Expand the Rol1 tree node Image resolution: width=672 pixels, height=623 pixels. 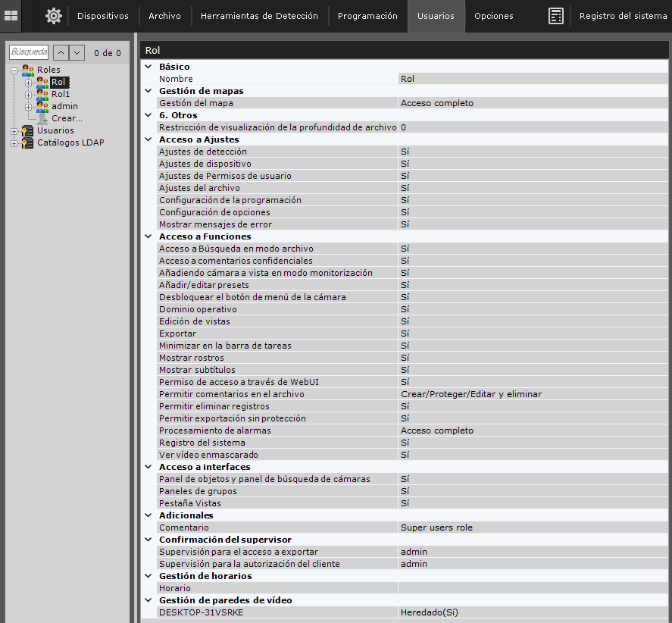point(28,94)
